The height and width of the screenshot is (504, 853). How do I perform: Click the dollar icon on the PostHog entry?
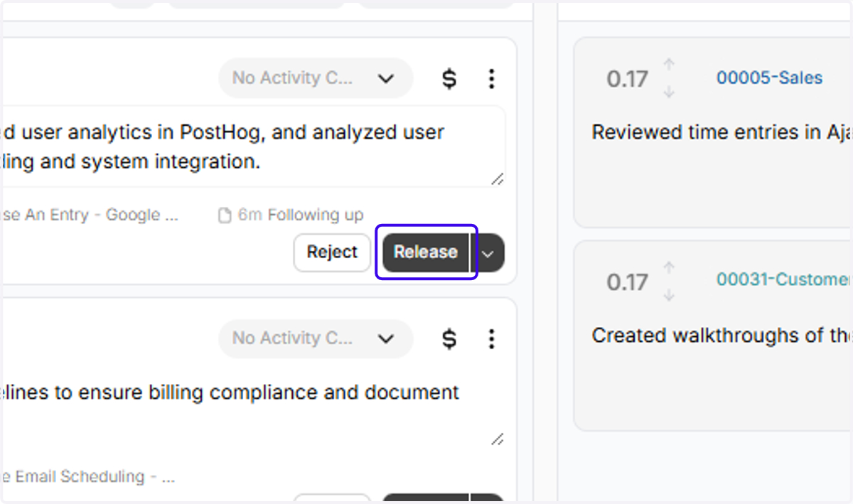[449, 78]
